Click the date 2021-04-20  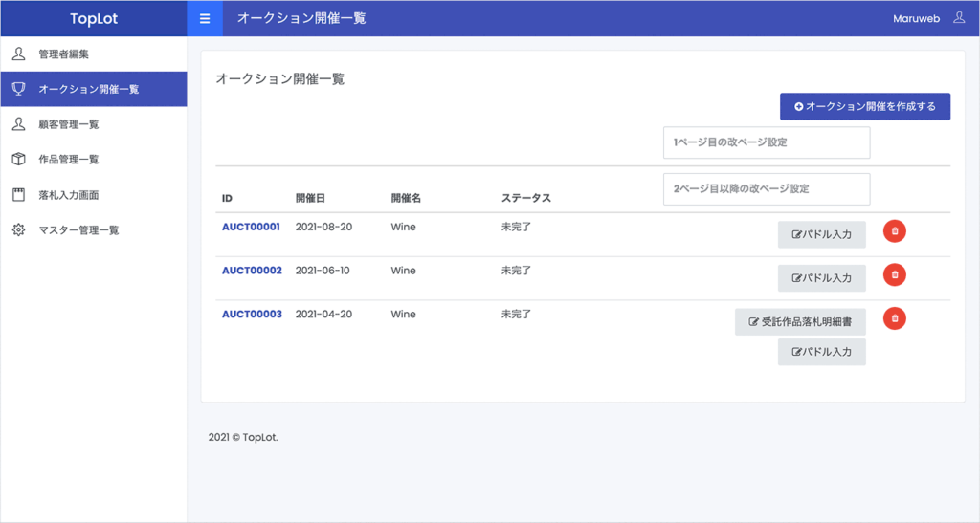323,315
